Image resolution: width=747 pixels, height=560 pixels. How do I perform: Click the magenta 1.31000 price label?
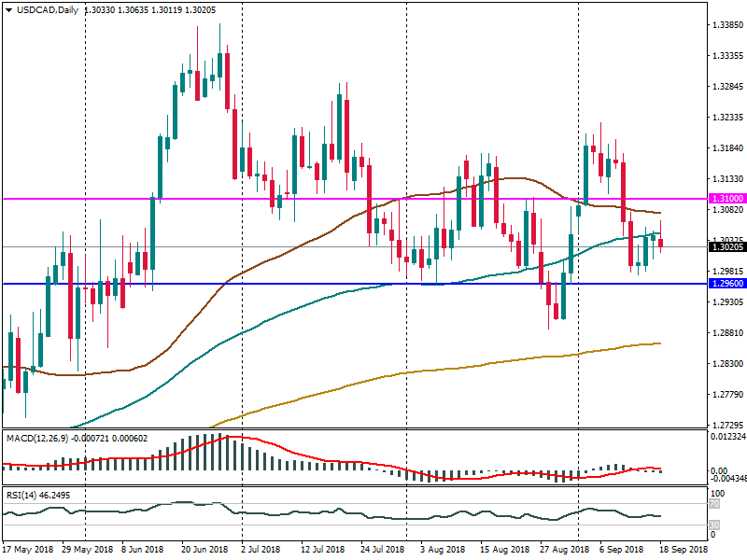pyautogui.click(x=725, y=199)
